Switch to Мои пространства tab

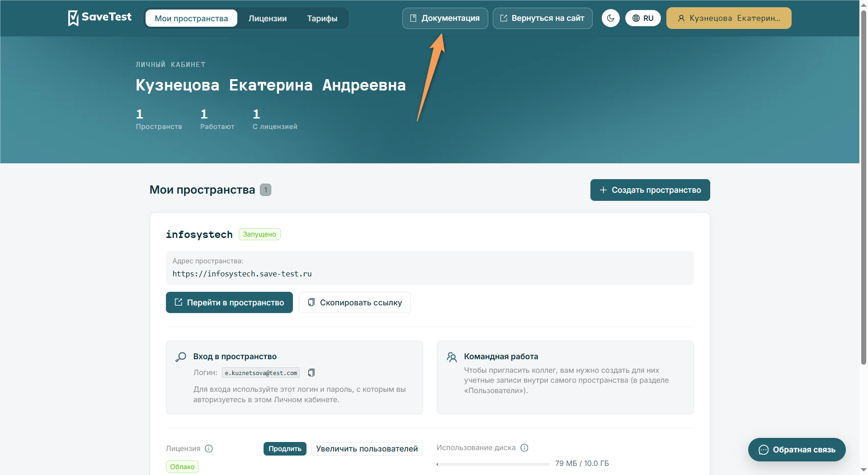[191, 18]
